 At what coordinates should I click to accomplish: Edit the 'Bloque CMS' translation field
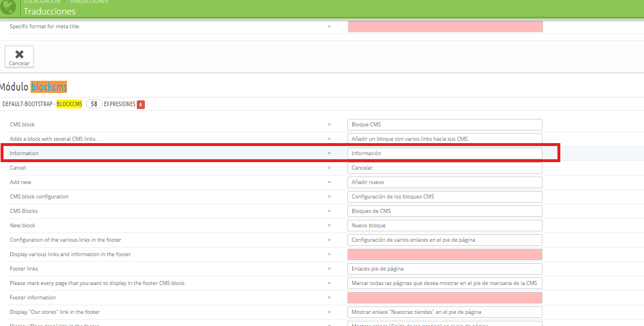coord(445,125)
